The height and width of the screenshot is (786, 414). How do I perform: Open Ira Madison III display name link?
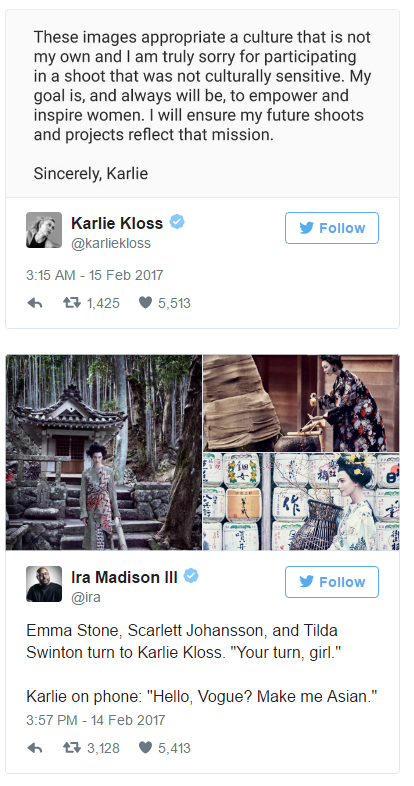[124, 577]
